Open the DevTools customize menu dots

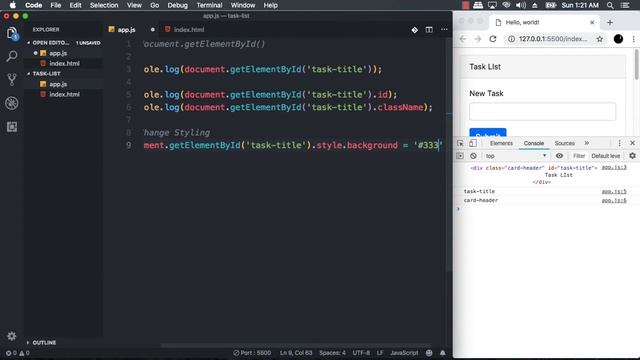(619, 143)
